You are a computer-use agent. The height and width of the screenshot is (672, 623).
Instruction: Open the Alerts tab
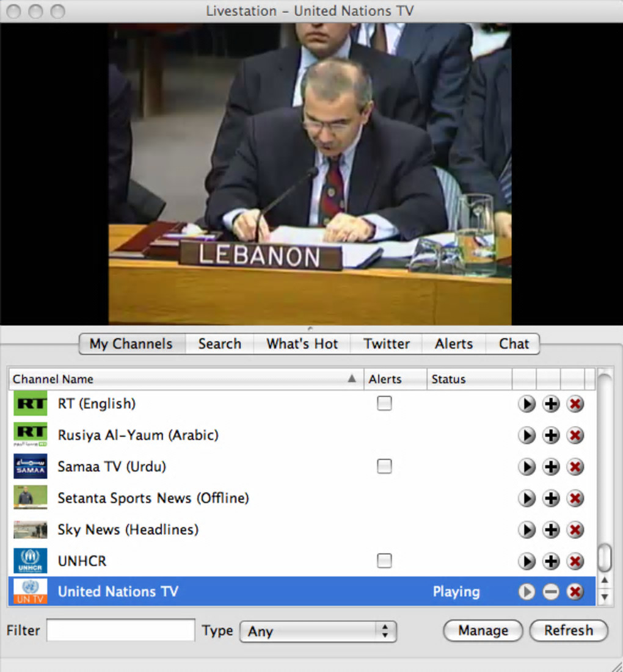click(x=454, y=344)
